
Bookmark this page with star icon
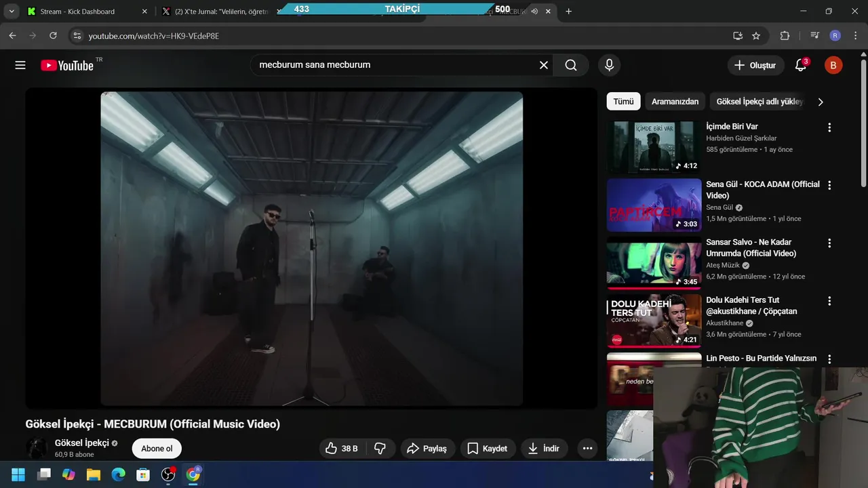pos(756,35)
